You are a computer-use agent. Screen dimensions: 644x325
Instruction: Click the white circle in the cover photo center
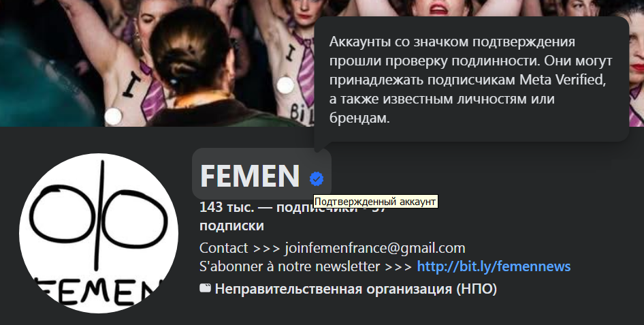point(285,85)
